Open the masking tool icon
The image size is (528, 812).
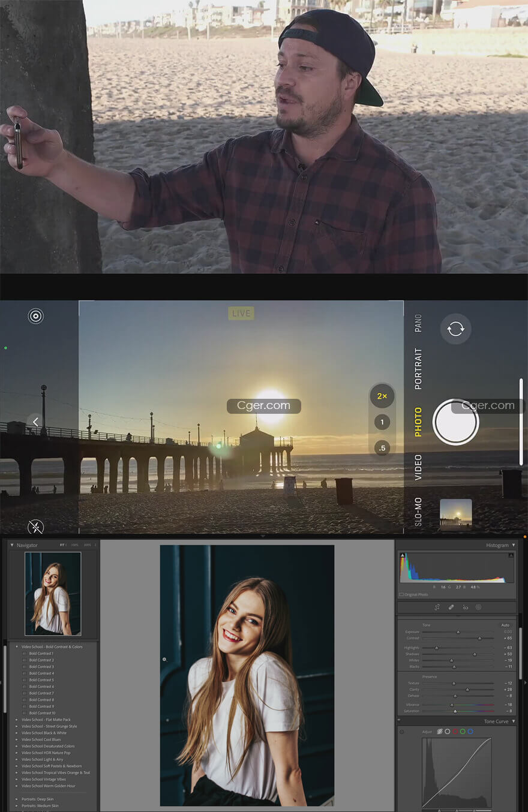(x=478, y=608)
